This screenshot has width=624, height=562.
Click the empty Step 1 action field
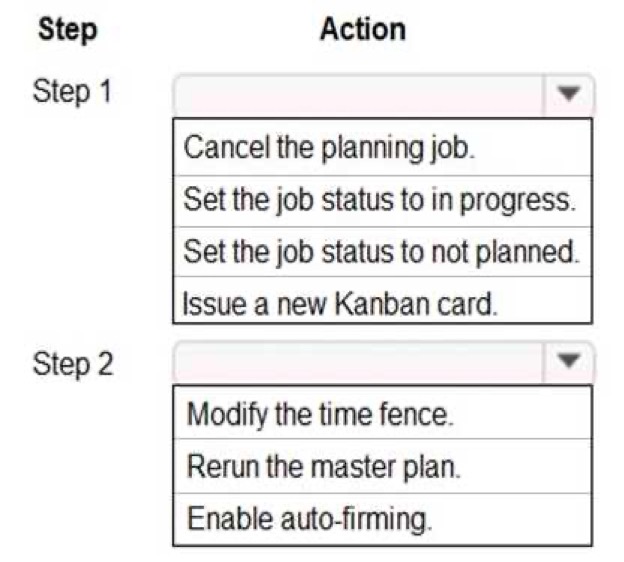359,95
